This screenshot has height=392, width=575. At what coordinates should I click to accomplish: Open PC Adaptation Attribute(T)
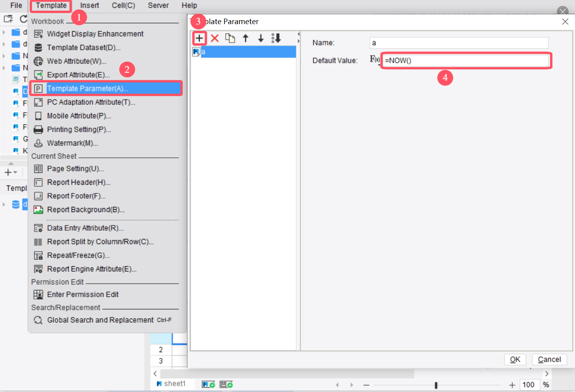pyautogui.click(x=91, y=102)
